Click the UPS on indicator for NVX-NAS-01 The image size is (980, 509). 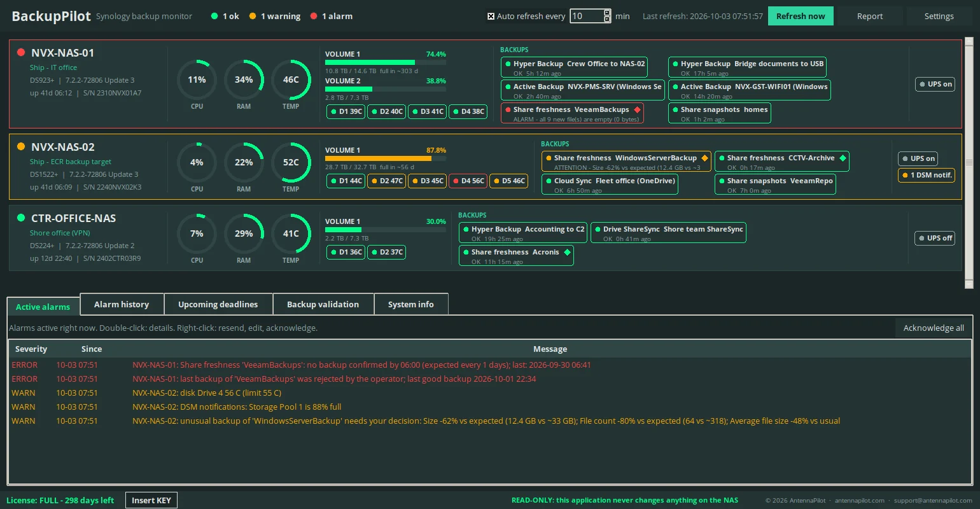935,84
